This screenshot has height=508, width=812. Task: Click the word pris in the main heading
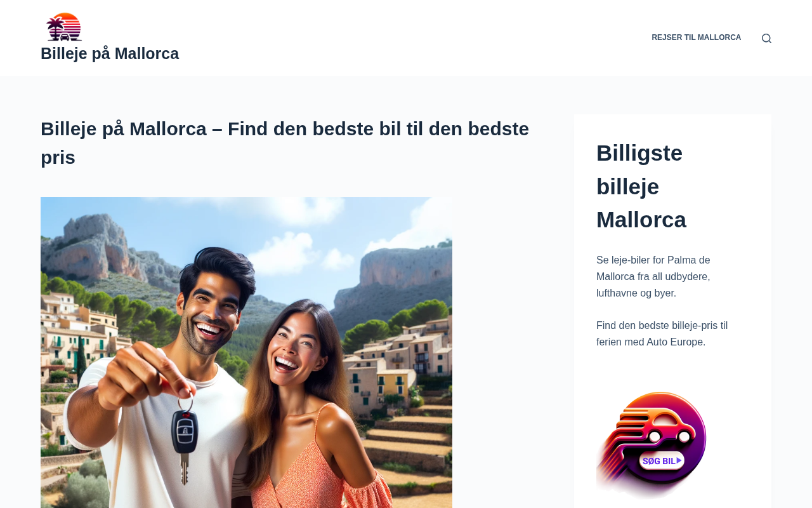[58, 157]
